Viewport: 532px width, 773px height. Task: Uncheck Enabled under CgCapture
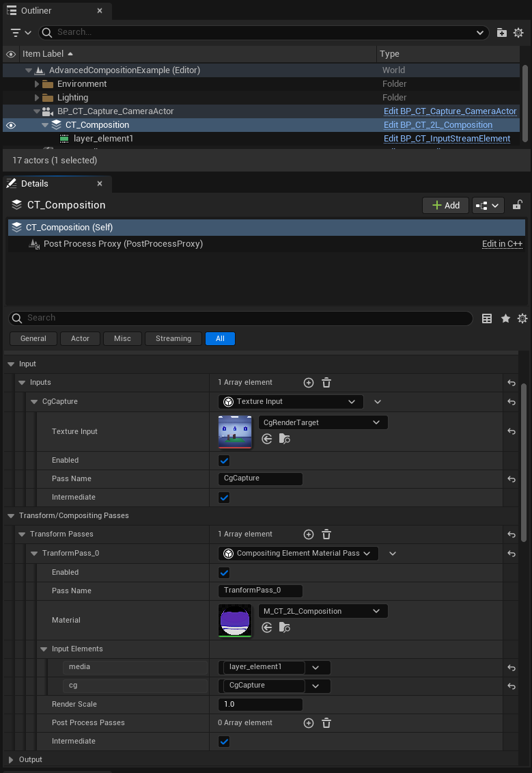[224, 461]
